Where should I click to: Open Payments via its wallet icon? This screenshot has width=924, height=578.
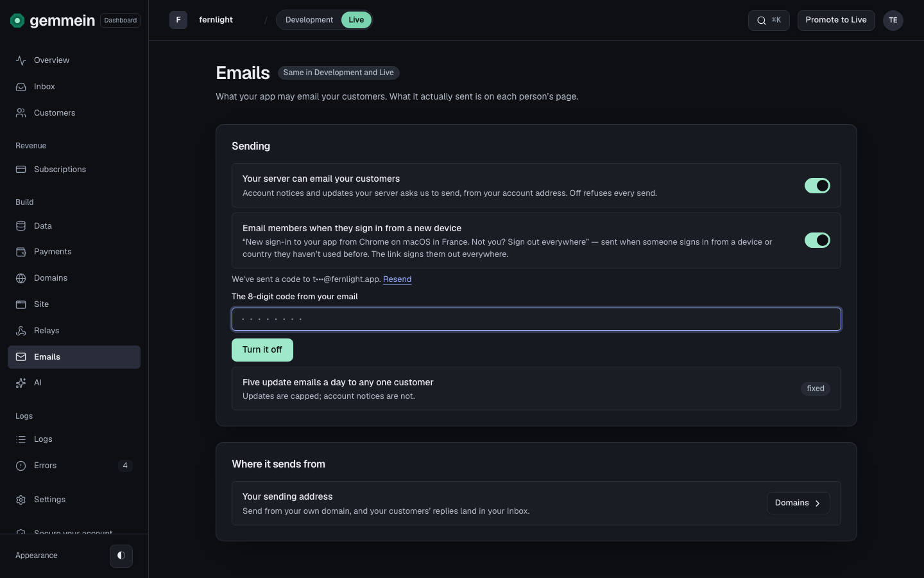[x=21, y=252]
